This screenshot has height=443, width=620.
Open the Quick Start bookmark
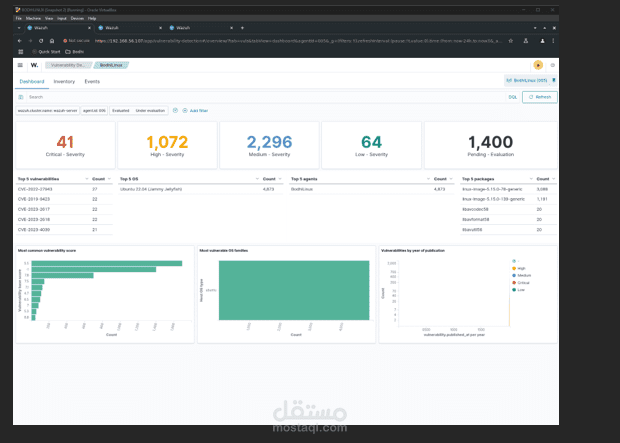click(x=47, y=52)
